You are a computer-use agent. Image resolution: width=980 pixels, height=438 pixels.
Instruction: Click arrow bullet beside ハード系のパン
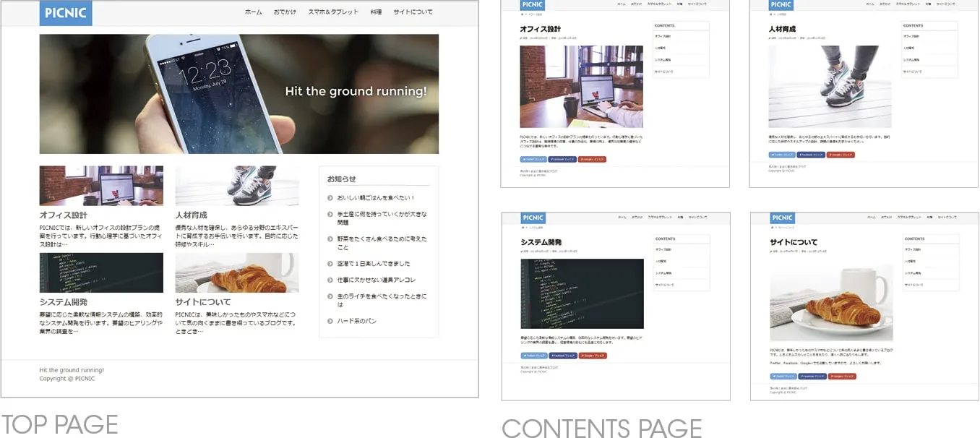pyautogui.click(x=330, y=321)
